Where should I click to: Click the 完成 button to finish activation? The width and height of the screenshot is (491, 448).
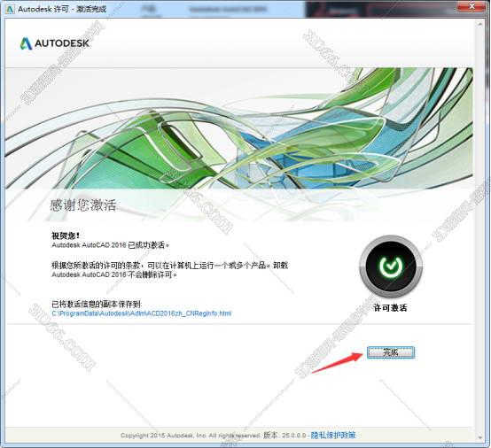391,352
